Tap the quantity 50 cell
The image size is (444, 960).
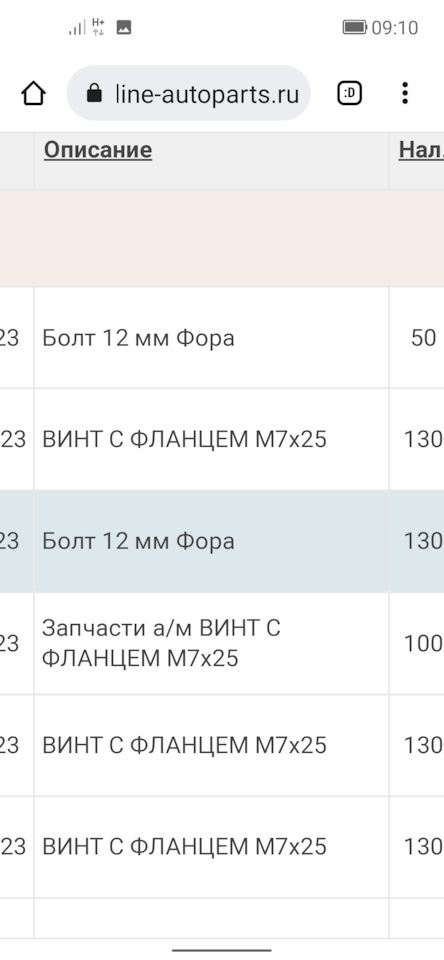point(423,337)
